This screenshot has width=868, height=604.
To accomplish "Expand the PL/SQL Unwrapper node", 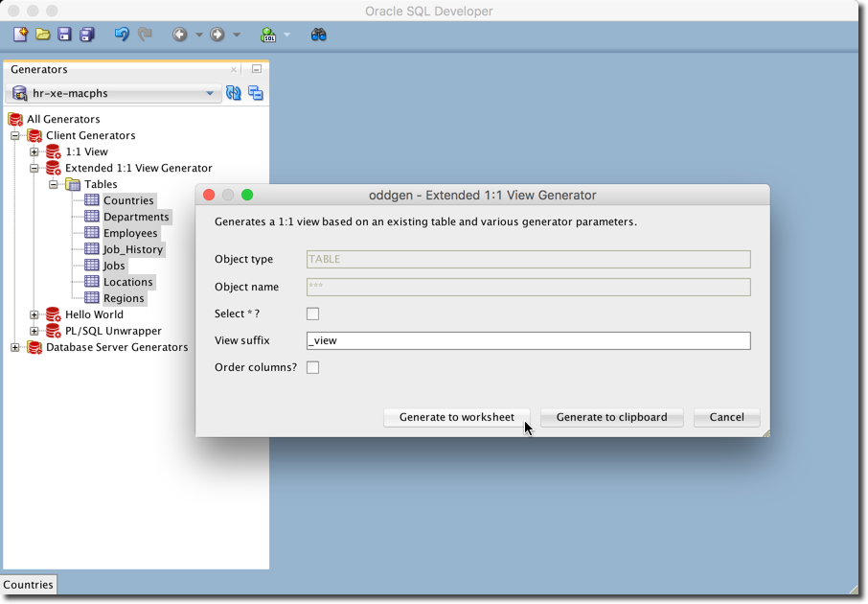I will [x=34, y=331].
